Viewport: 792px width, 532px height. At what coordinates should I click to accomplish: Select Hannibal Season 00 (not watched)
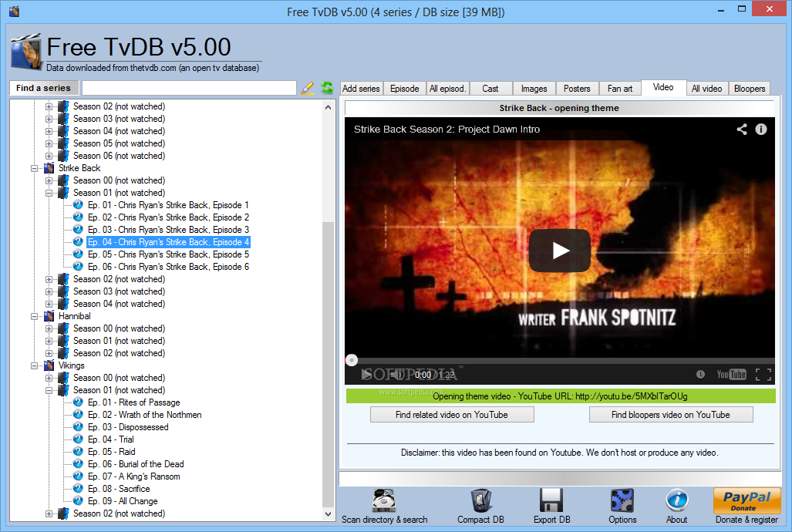point(120,328)
